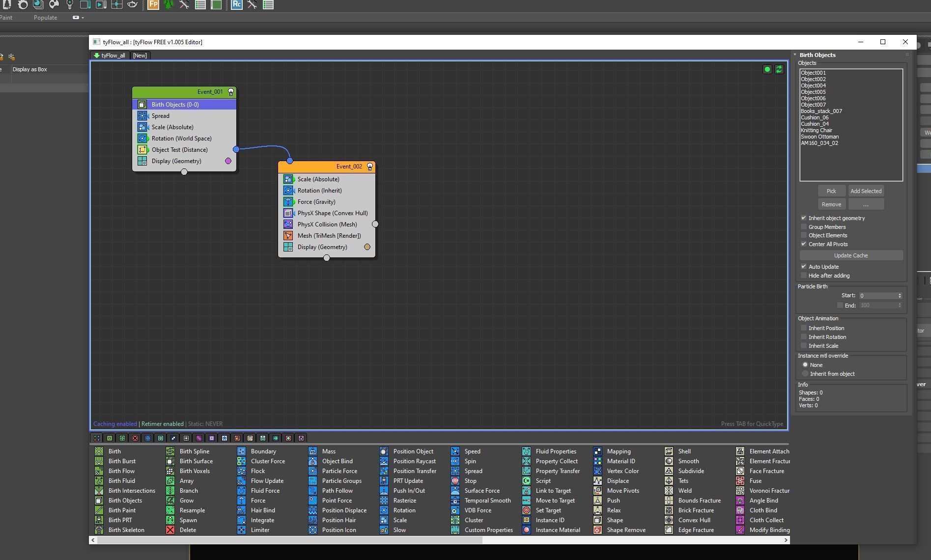Click the Remove button
The width and height of the screenshot is (931, 560).
point(831,204)
